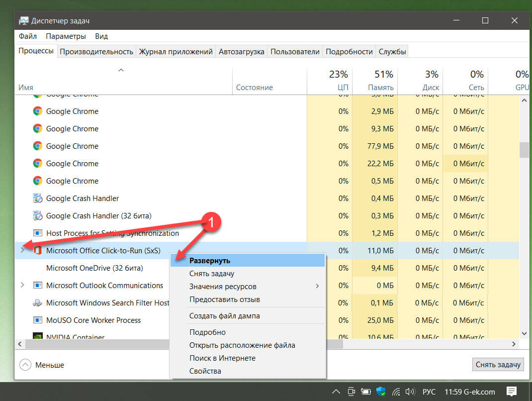Switch to the Подробности tab
Screen dimensions: 532x401
coord(349,52)
